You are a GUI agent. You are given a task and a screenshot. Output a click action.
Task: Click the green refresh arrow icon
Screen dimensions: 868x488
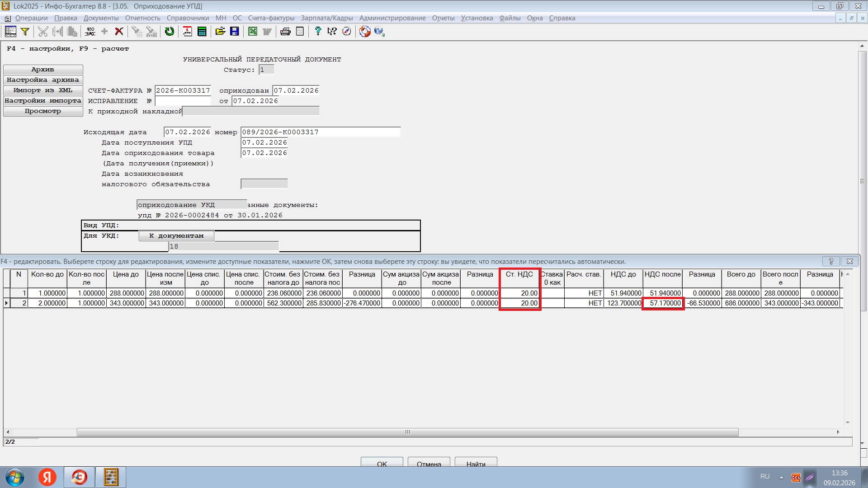click(x=170, y=31)
